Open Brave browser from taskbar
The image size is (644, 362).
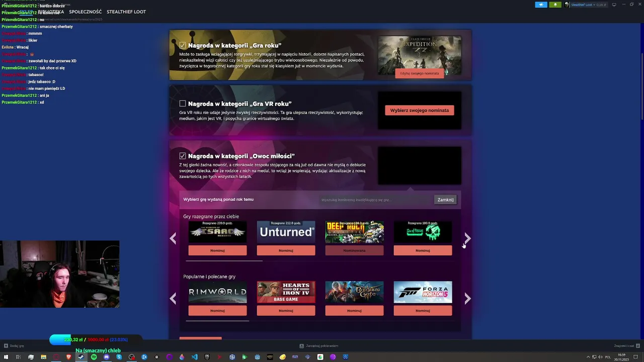(x=68, y=357)
